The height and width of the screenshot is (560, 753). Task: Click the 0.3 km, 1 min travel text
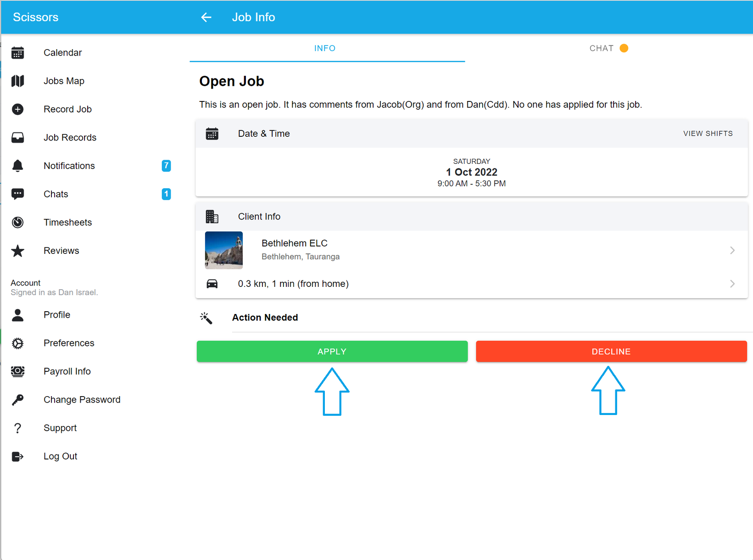pyautogui.click(x=293, y=284)
